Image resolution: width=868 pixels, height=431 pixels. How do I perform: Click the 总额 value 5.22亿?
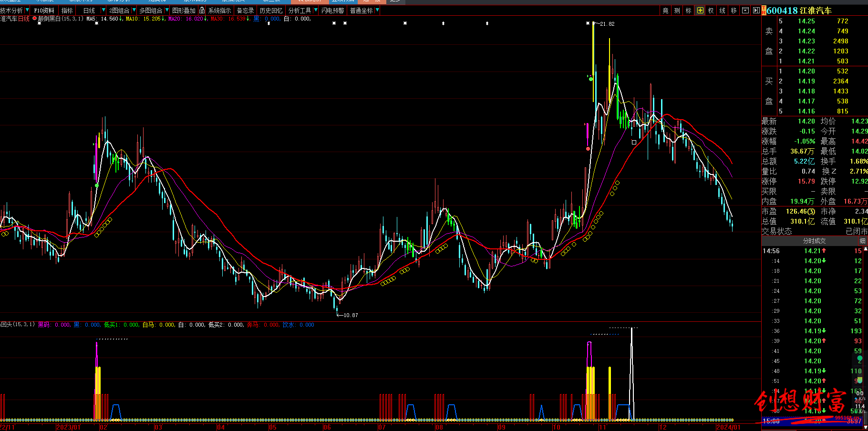pos(804,161)
